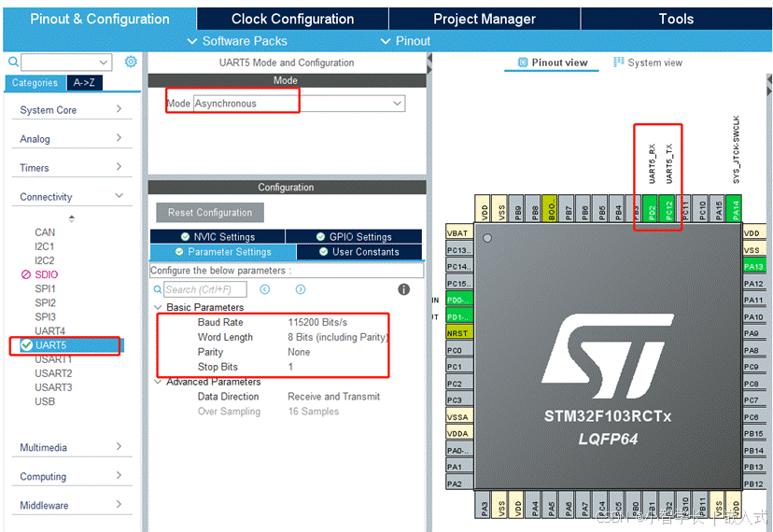
Task: Select CAN peripheral
Action: pos(45,232)
